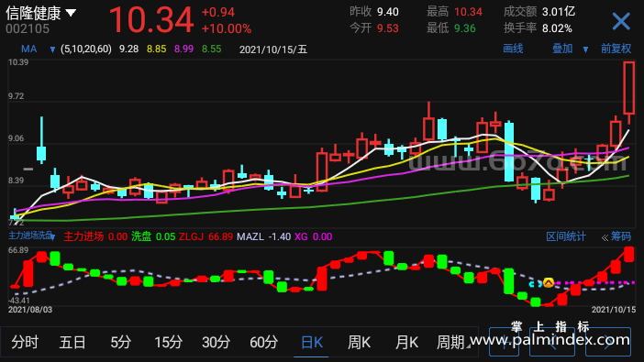The height and width of the screenshot is (362, 644).
Task: Select the 30分 timeframe tab
Action: (x=216, y=342)
